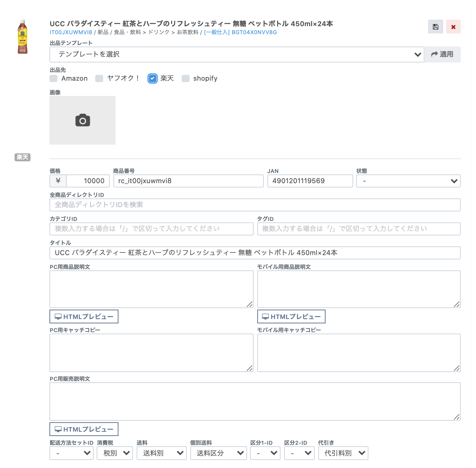Open the 消費税 tax dropdown

(115, 453)
